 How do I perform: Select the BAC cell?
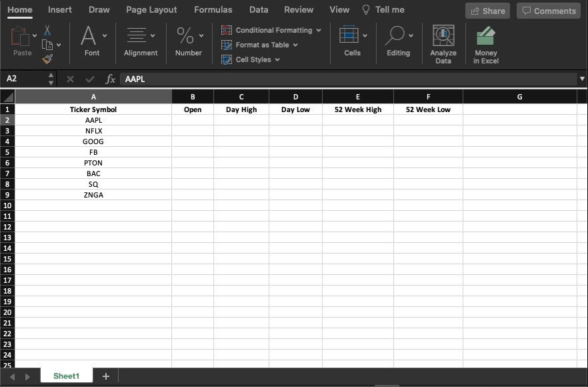pyautogui.click(x=93, y=173)
